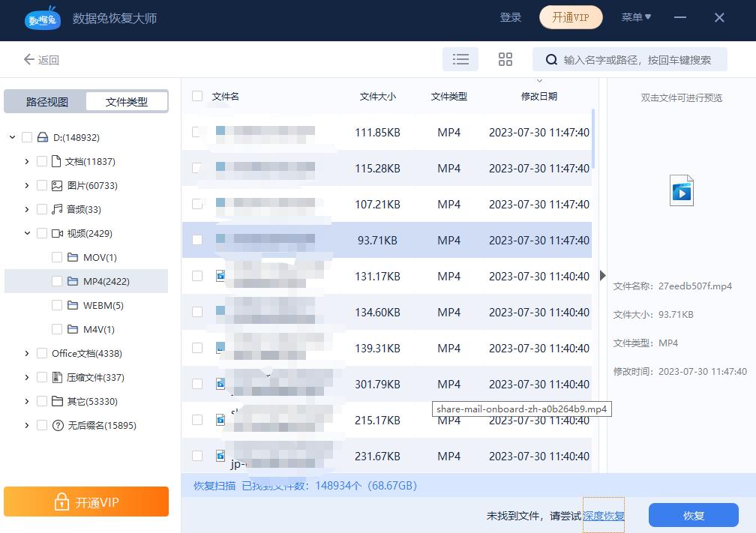Expand the Office文档 tree branch

point(27,353)
